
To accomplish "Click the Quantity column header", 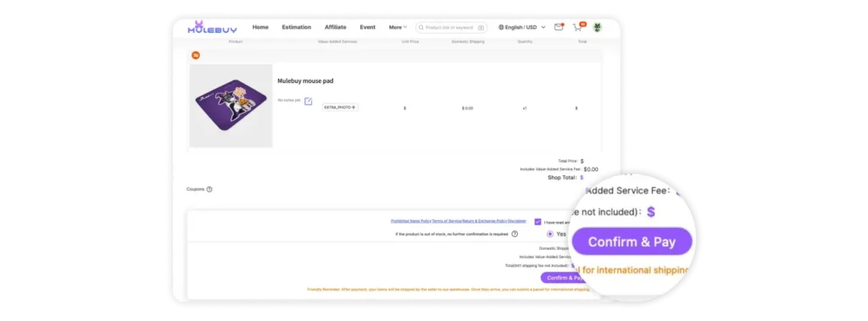I will pos(525,42).
